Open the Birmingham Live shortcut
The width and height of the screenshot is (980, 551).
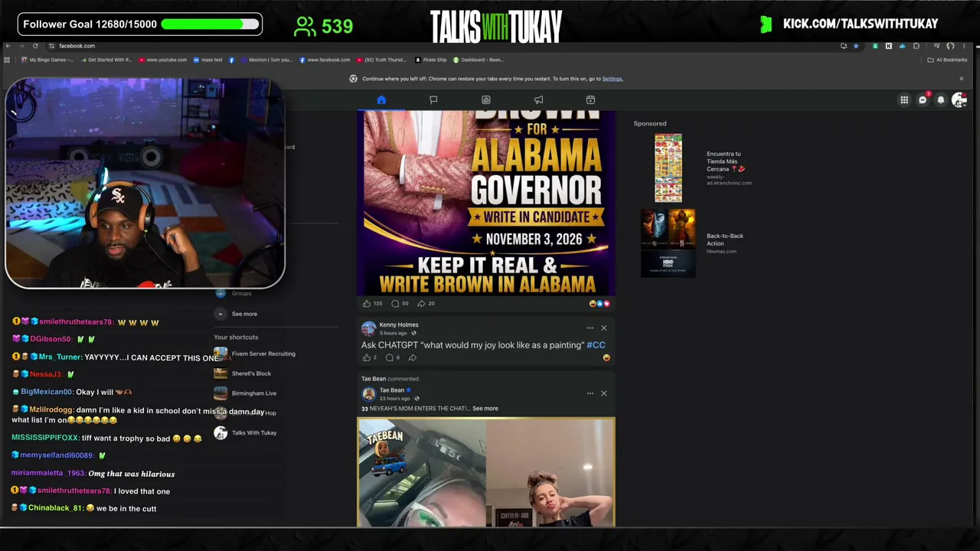[245, 393]
